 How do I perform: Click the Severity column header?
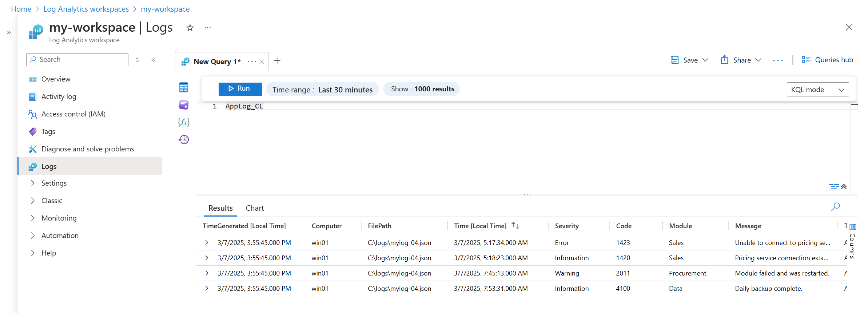pyautogui.click(x=567, y=226)
